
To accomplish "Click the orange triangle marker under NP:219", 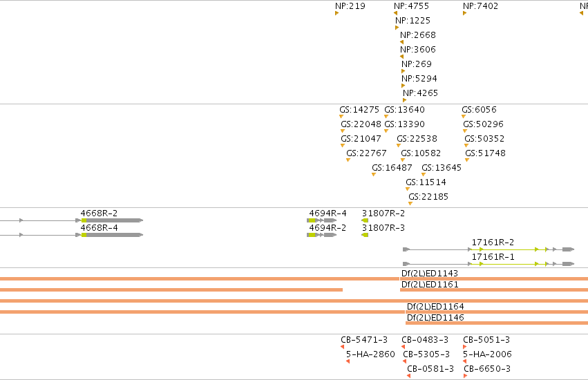I will (336, 13).
